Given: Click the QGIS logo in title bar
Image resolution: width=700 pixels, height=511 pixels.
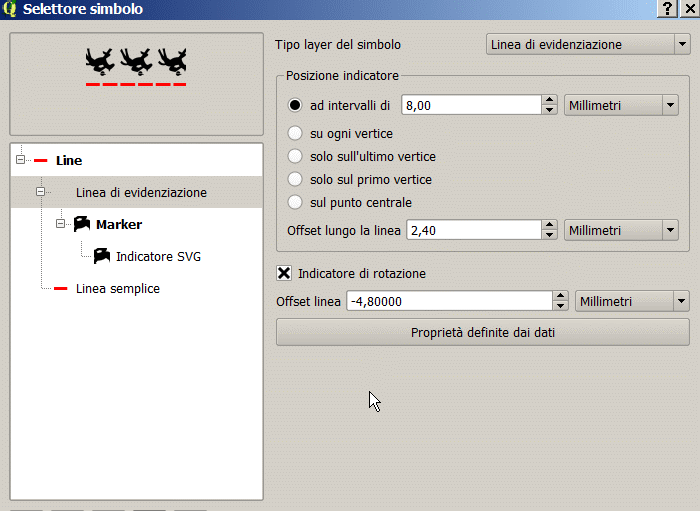Looking at the screenshot, I should coord(9,9).
